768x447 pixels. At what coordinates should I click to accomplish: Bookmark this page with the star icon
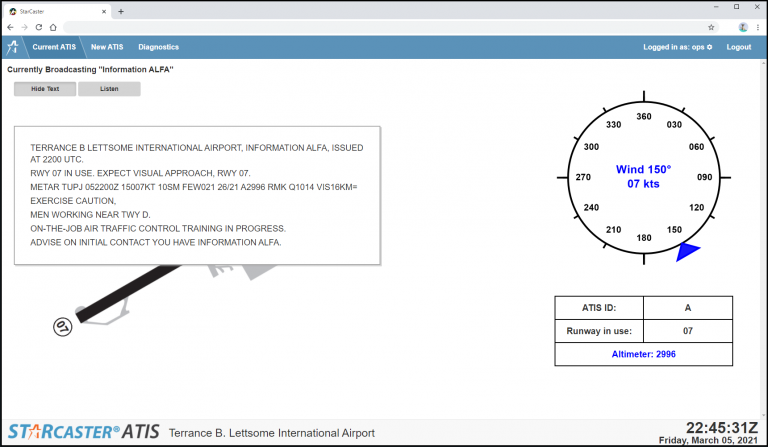(x=711, y=27)
